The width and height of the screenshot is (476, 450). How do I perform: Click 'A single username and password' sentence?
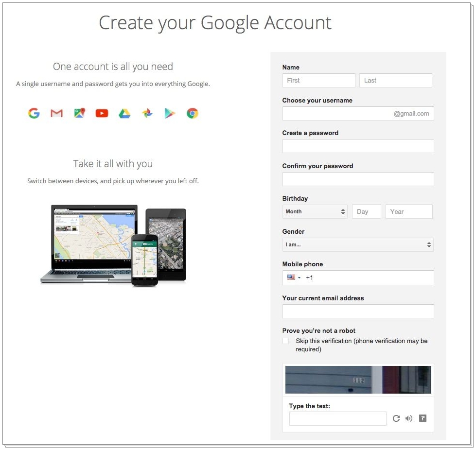113,84
